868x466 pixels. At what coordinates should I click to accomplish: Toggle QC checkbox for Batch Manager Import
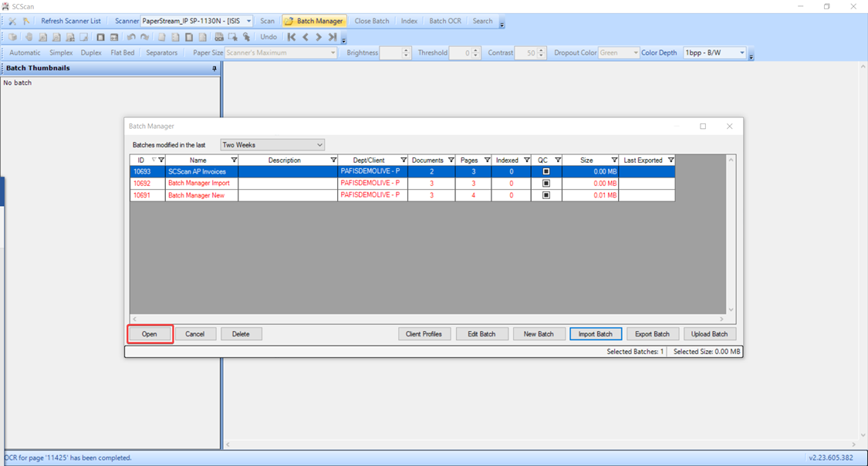[x=546, y=184]
